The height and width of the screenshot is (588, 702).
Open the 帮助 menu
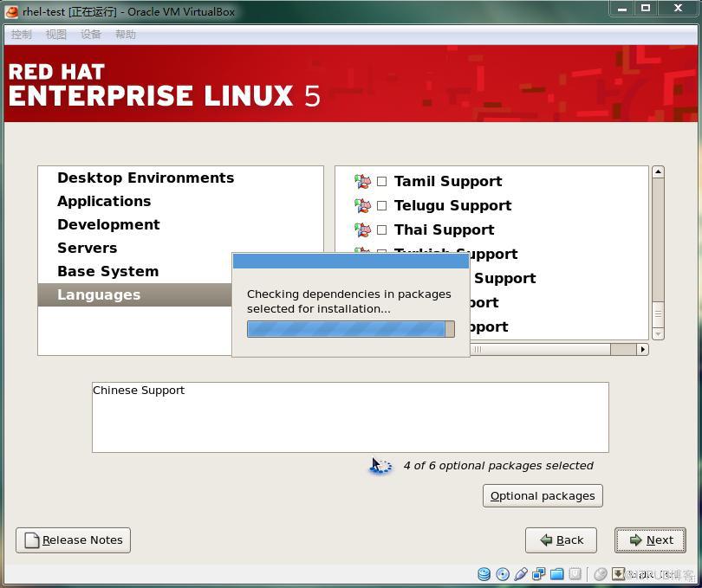point(126,35)
